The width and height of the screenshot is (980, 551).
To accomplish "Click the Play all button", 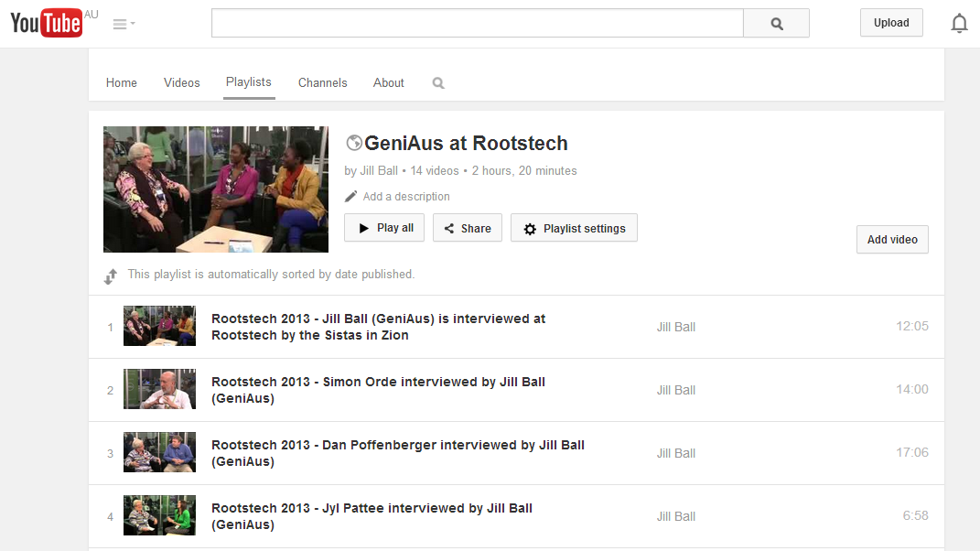I will (x=384, y=228).
